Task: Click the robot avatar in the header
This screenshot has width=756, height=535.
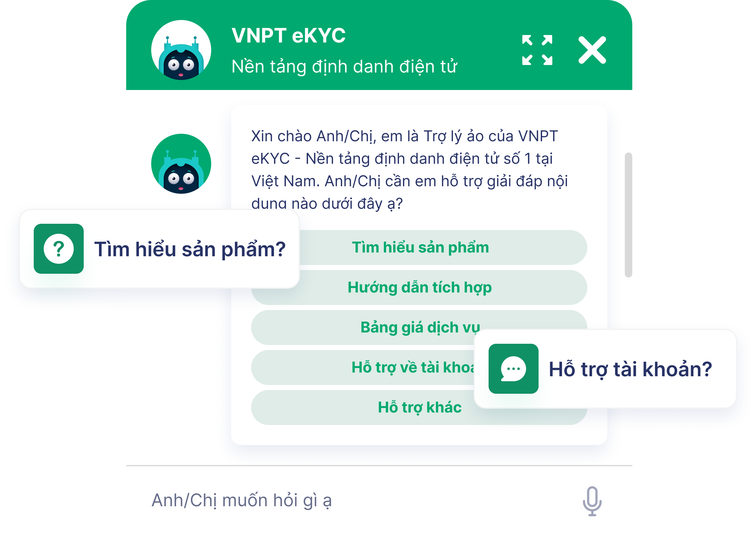Action: 181,50
